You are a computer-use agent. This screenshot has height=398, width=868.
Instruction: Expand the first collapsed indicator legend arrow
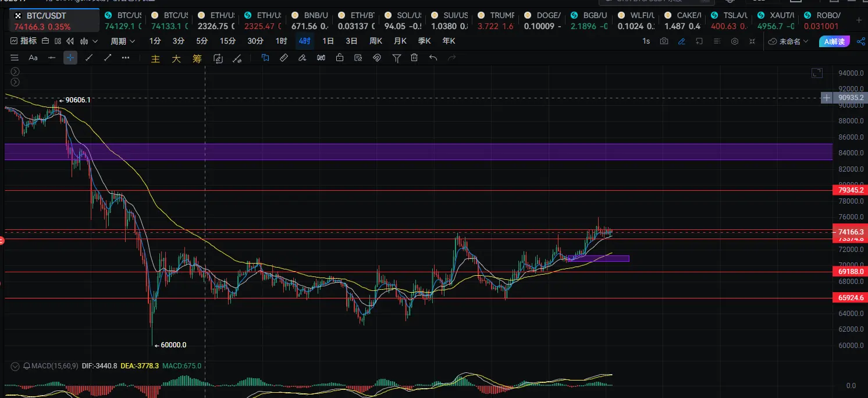pos(15,72)
